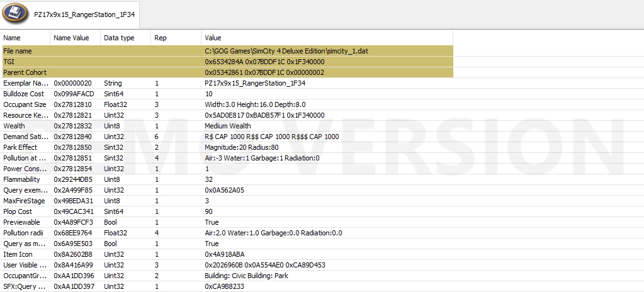
Task: Click the Name Value column header
Action: (75, 38)
